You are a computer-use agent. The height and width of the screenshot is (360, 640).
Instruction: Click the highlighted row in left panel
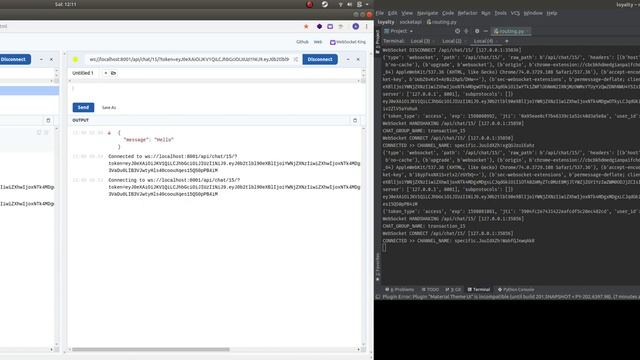pyautogui.click(x=29, y=90)
